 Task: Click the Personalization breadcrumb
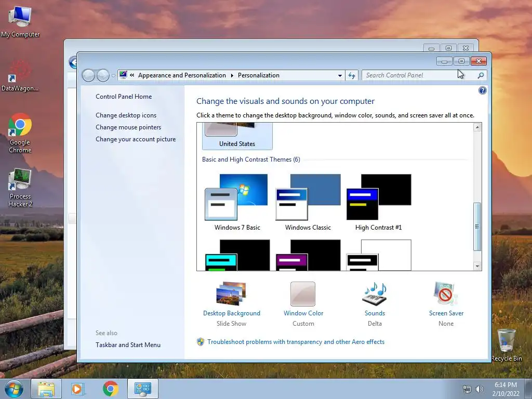[x=259, y=75]
